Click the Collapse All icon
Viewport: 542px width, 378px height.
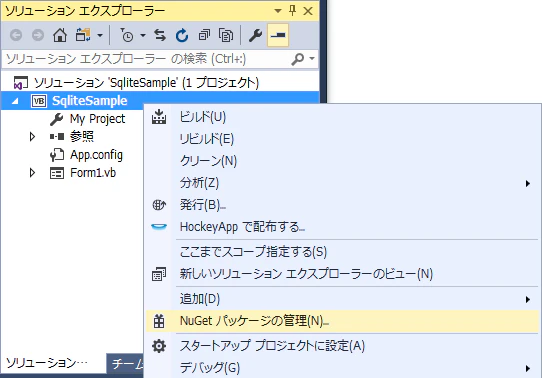tap(204, 35)
